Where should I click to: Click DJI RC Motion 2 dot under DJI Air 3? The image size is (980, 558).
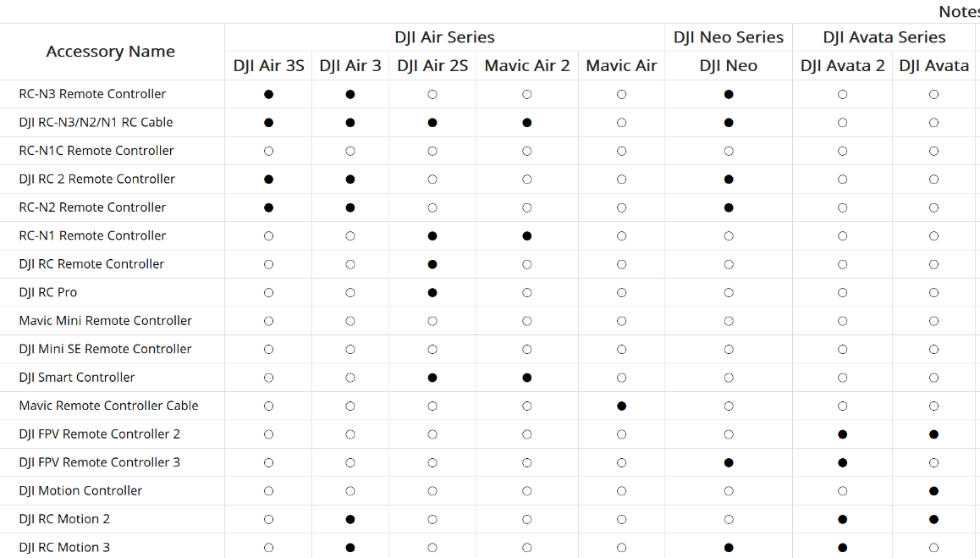coord(350,519)
